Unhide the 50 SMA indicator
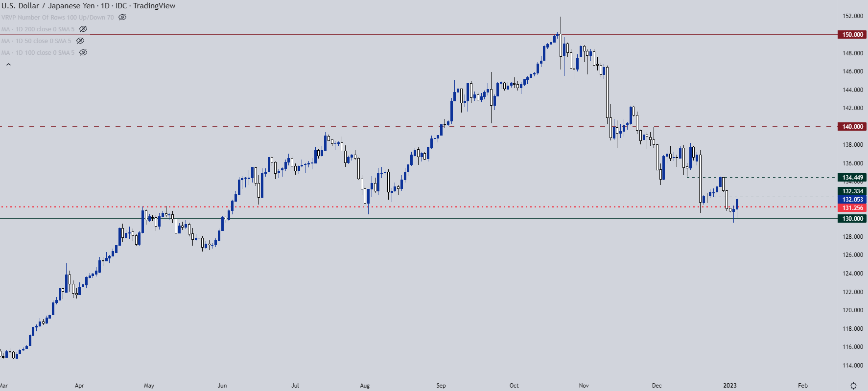Image resolution: width=868 pixels, height=391 pixels. (x=80, y=41)
